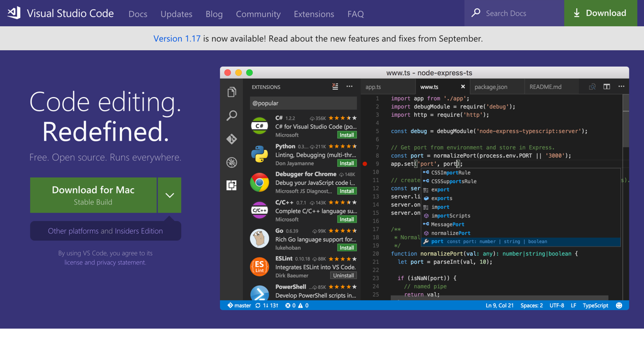The width and height of the screenshot is (644, 338).
Task: Open the UTF-8 encoding selector
Action: pos(557,306)
